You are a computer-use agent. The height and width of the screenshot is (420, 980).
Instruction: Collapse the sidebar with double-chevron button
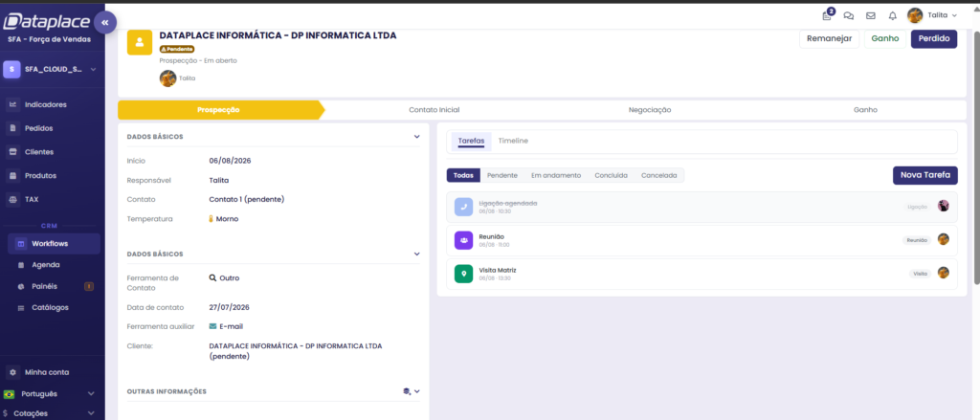click(105, 23)
